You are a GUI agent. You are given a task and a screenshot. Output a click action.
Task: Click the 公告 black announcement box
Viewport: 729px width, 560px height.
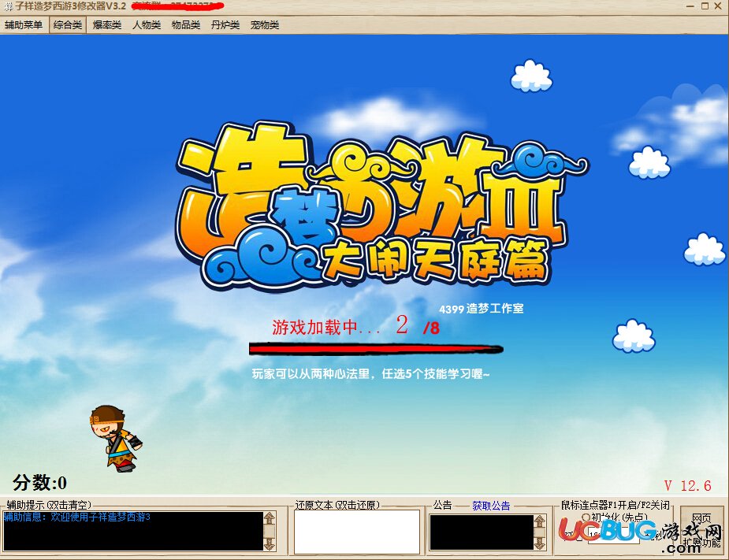[x=482, y=532]
